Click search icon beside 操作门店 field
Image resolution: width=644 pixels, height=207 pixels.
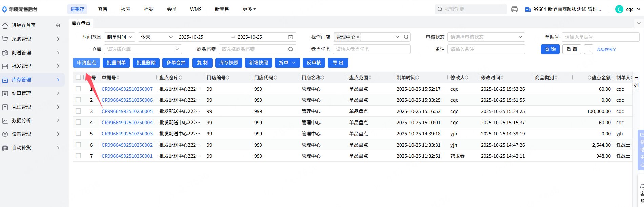[x=406, y=37]
